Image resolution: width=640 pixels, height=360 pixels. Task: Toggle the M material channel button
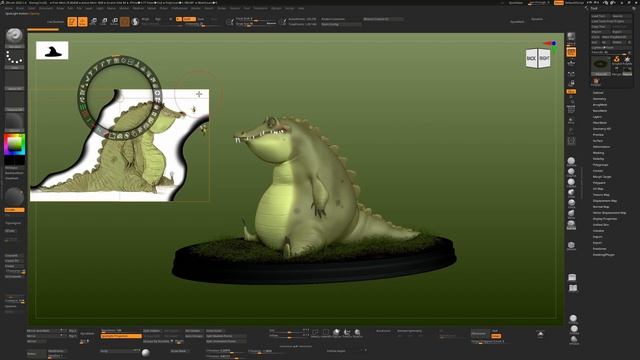(170, 19)
